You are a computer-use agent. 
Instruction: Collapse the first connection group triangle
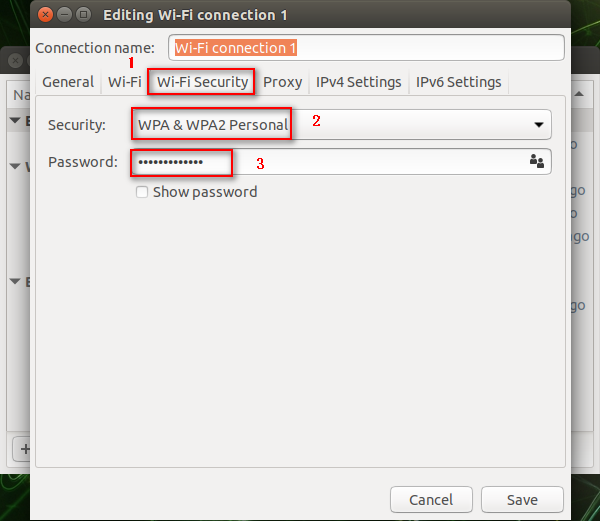coord(15,120)
